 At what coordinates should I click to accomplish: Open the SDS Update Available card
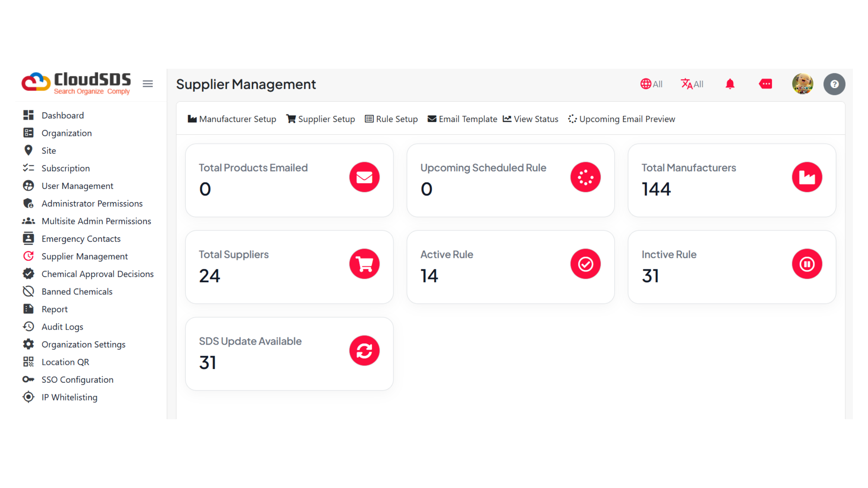289,354
